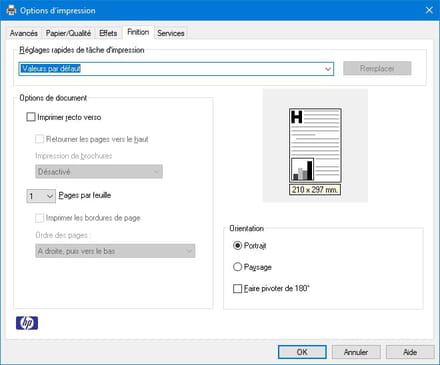
Task: Click the Annuler button
Action: 356,352
